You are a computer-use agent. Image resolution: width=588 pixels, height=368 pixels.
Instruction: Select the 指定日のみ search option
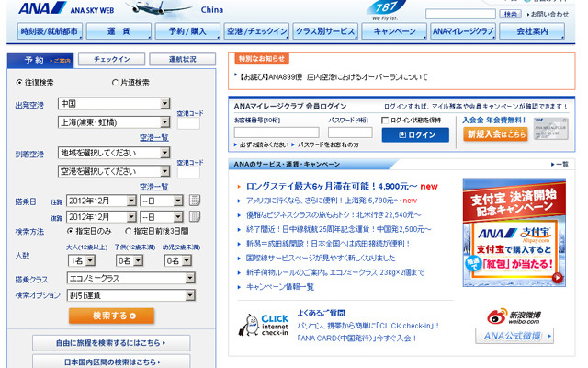click(70, 231)
